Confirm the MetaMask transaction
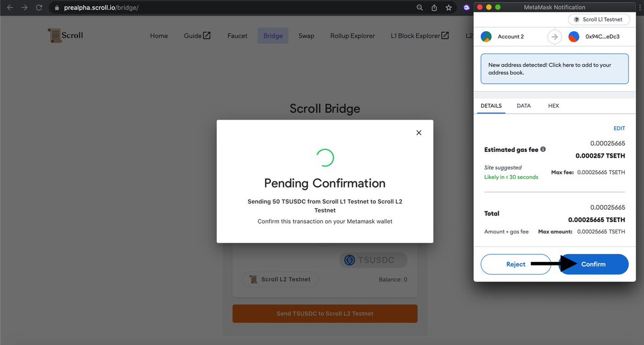 point(593,265)
